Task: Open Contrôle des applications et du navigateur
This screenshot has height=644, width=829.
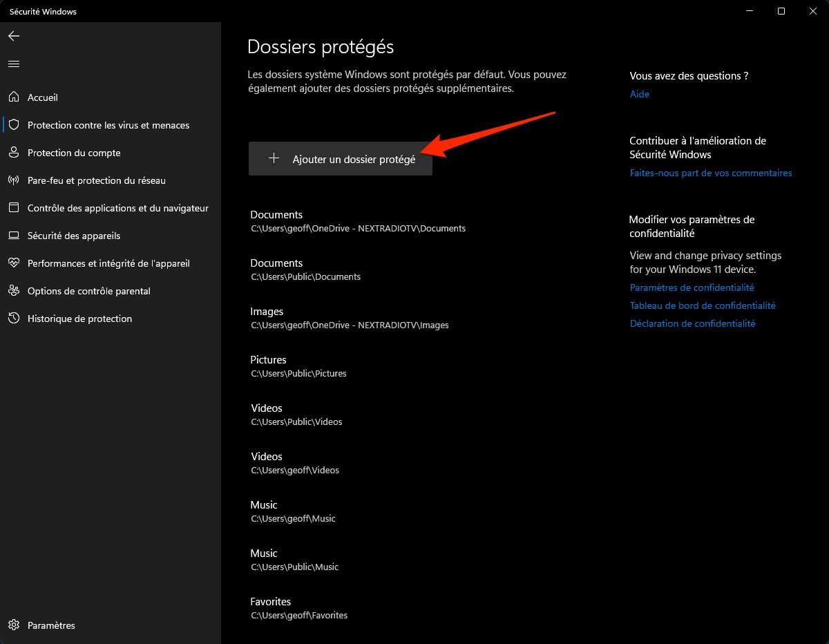Action: 111,208
